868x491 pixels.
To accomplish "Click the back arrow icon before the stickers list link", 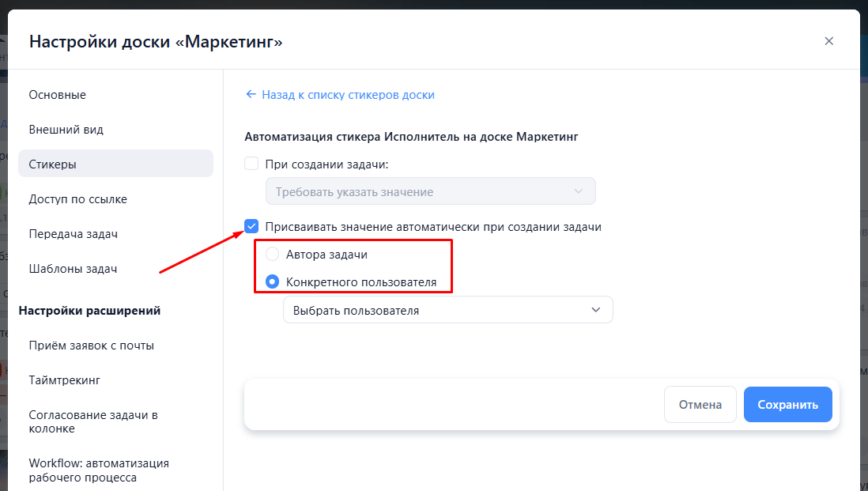I will [x=251, y=95].
